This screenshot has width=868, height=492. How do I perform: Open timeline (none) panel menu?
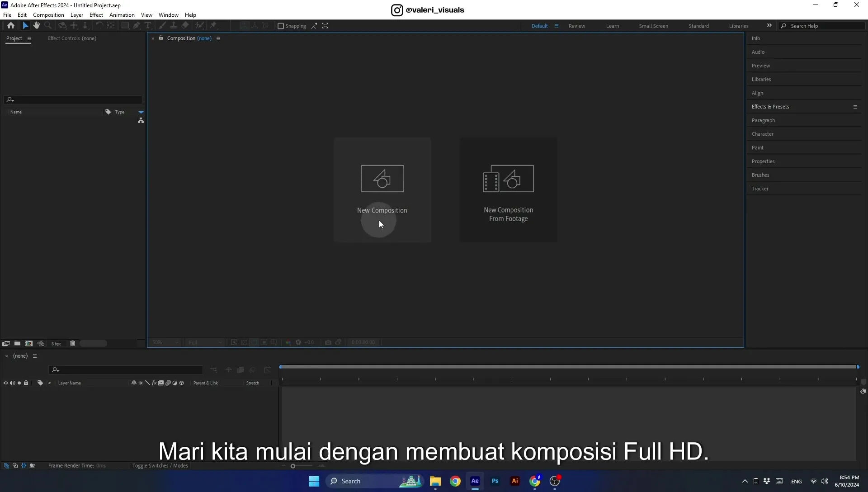click(34, 356)
